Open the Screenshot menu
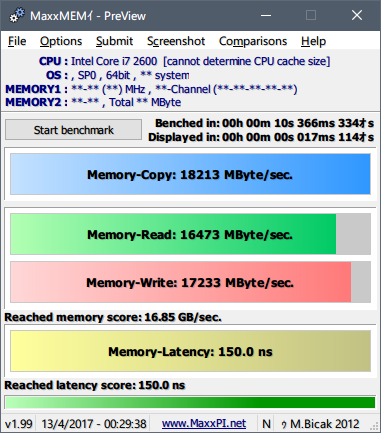 176,41
